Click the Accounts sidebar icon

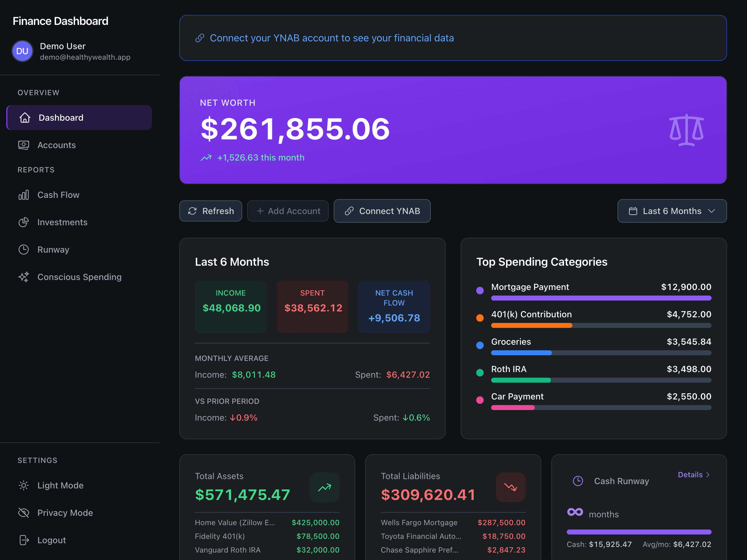24,145
